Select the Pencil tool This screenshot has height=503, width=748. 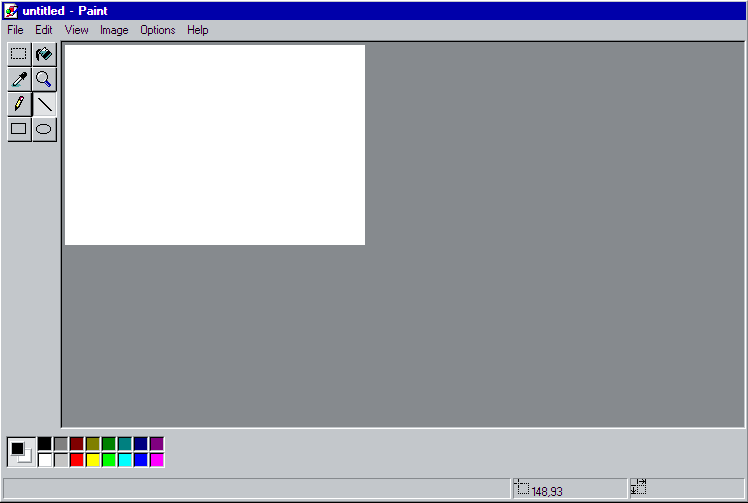(19, 104)
